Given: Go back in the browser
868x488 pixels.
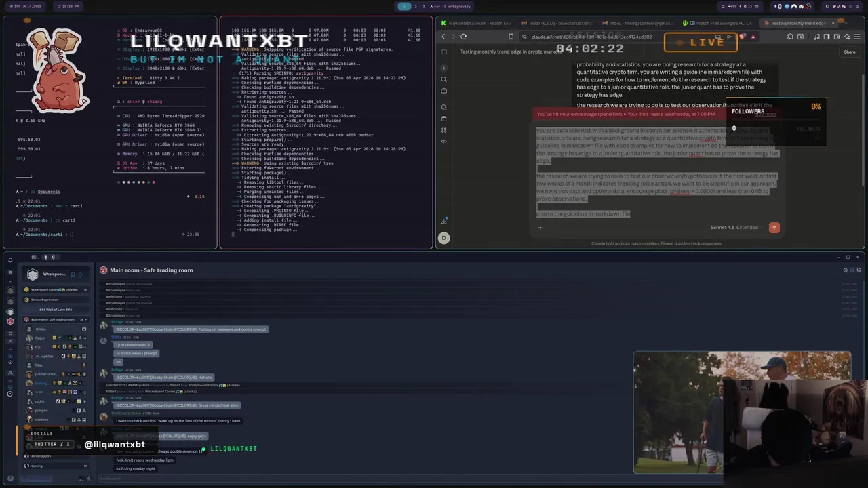Looking at the screenshot, I should click(443, 37).
